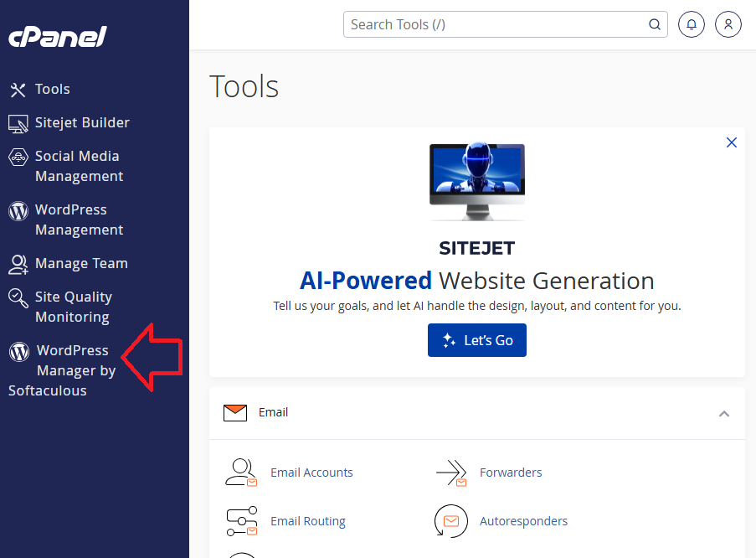Close the Sitejet promotional banner
The image size is (756, 558).
pyautogui.click(x=732, y=142)
